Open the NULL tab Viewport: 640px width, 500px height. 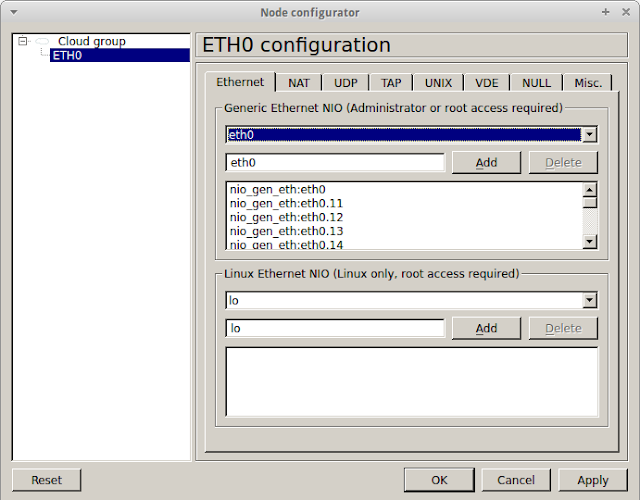point(536,83)
